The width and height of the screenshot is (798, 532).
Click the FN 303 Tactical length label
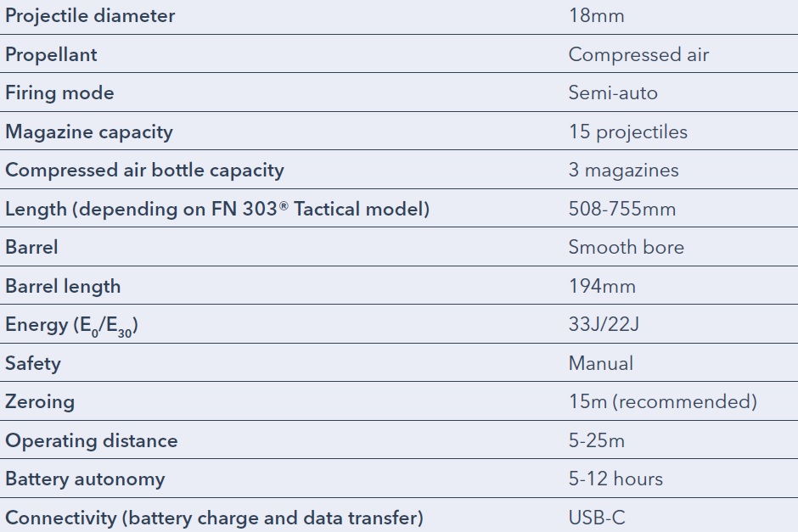(x=217, y=210)
